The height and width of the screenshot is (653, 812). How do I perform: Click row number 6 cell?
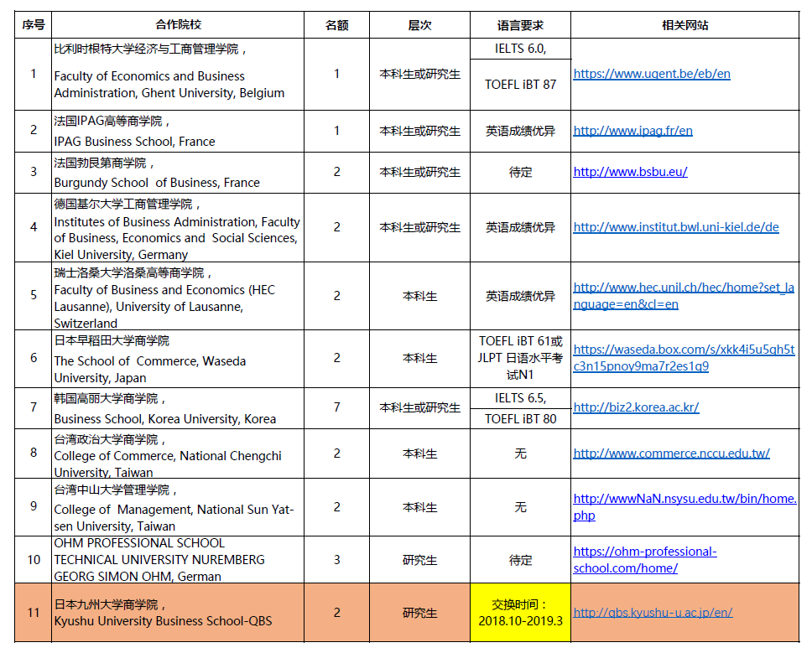(34, 358)
